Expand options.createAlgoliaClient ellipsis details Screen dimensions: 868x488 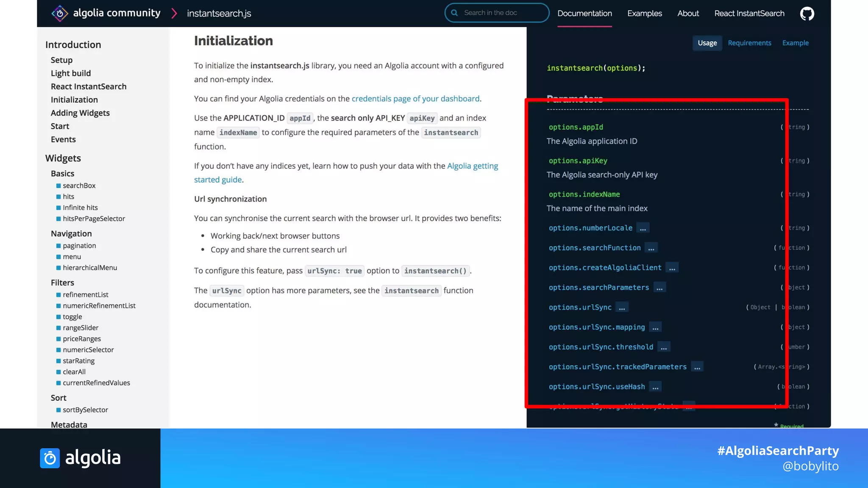click(x=672, y=268)
